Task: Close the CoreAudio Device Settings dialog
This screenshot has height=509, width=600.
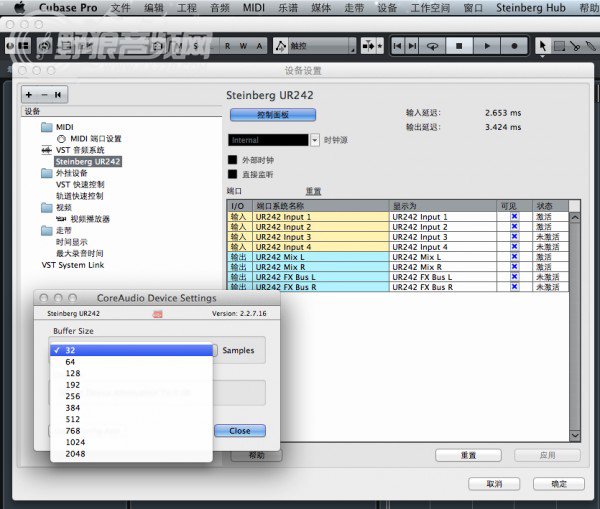Action: [x=240, y=431]
